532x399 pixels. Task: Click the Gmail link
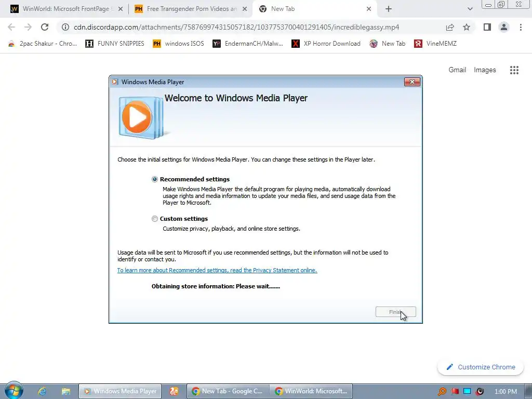point(457,70)
